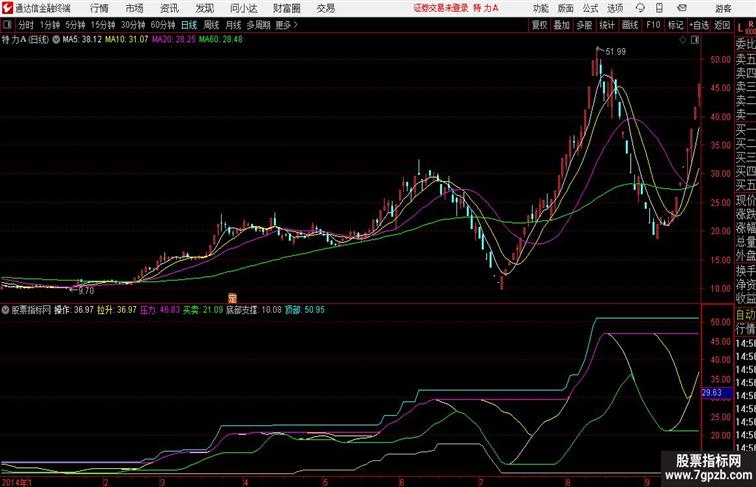Viewport: 756px width, 487px height.
Task: Click the MA10: 31.07 value
Action: point(126,40)
